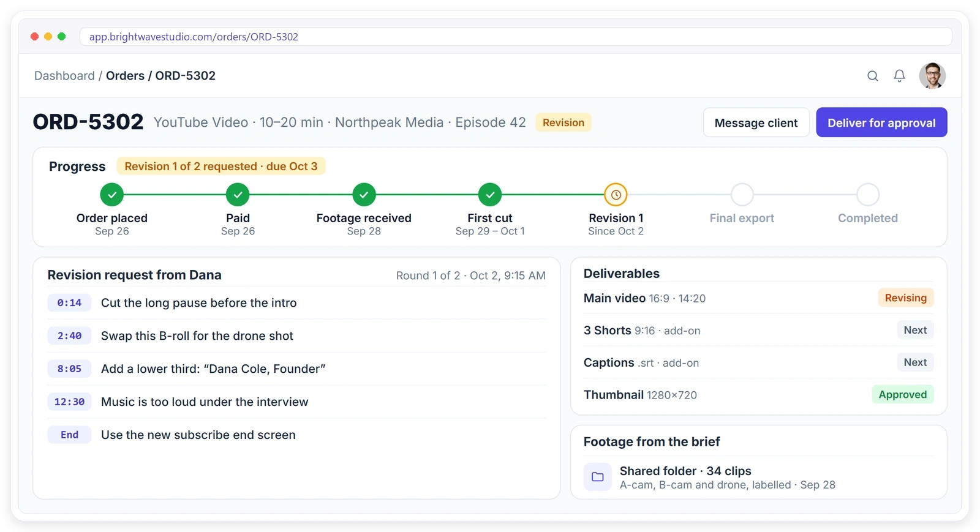The image size is (980, 532).
Task: Open the search icon in header
Action: [x=872, y=76]
